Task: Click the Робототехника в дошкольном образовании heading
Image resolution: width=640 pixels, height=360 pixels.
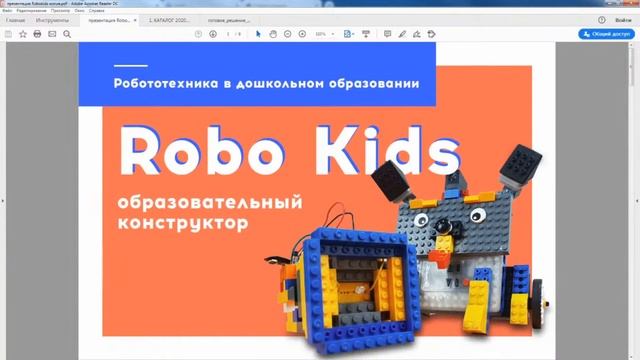Action: (x=267, y=83)
